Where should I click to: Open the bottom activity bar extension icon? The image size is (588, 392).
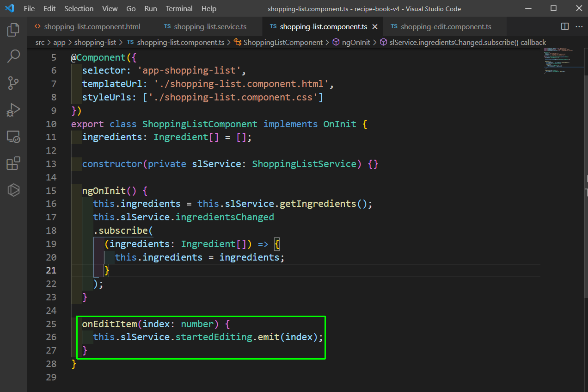[13, 190]
